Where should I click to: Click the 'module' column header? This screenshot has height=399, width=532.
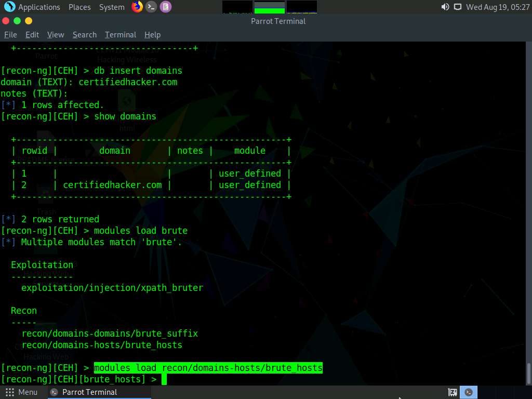click(250, 151)
